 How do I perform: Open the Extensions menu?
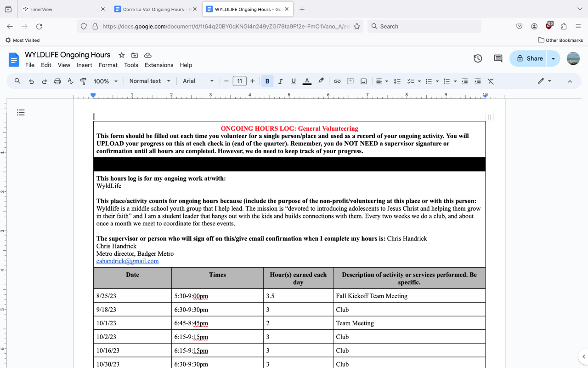pyautogui.click(x=159, y=65)
